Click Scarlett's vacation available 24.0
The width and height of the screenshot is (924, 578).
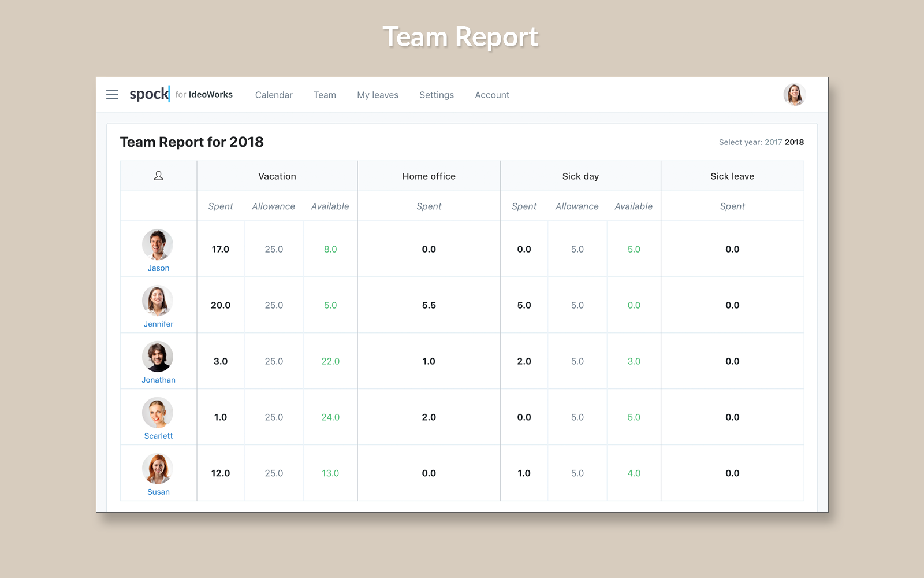[x=330, y=417]
